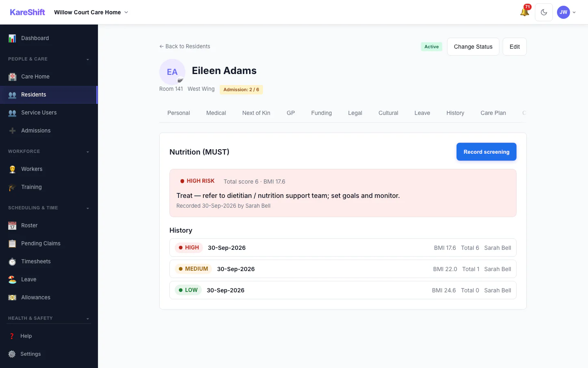Click the Roster calendar icon

point(12,226)
